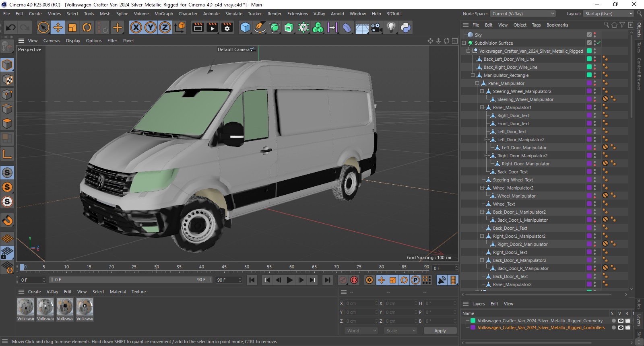Add a floor or scene grid object
The height and width of the screenshot is (346, 644).
pyautogui.click(x=362, y=27)
